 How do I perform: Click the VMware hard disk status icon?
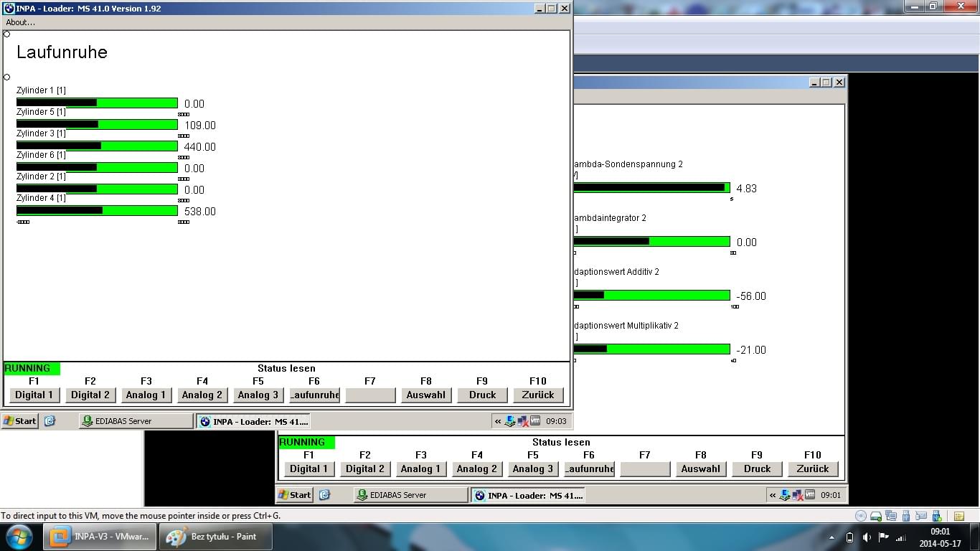pyautogui.click(x=876, y=515)
